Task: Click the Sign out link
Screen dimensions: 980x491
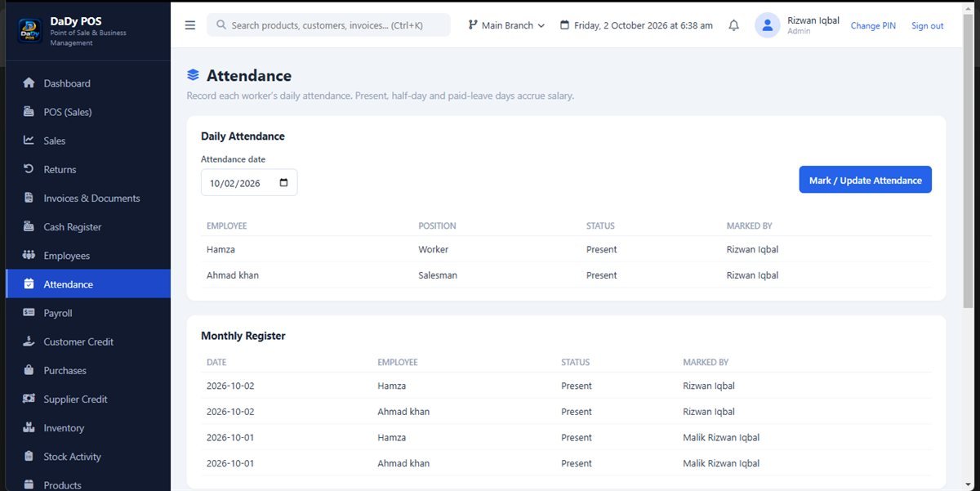Action: (x=927, y=26)
